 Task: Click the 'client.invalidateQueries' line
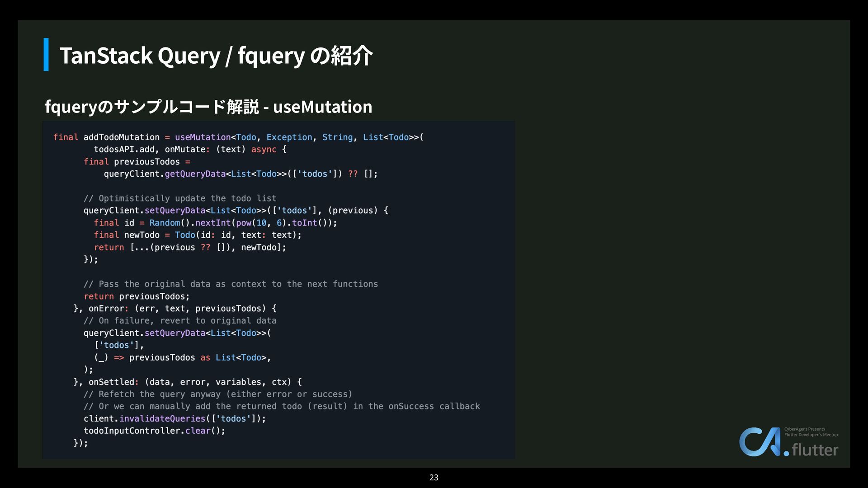pos(175,418)
